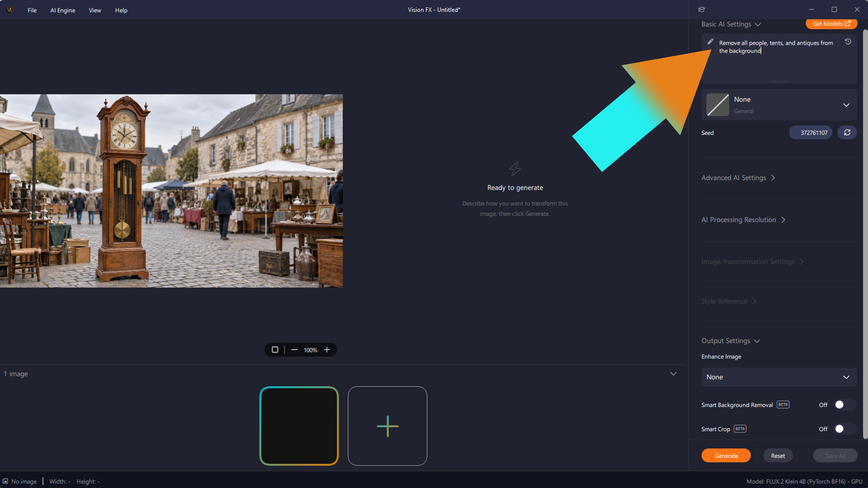Expand Advanced AI Settings
The width and height of the screenshot is (868, 488).
738,178
